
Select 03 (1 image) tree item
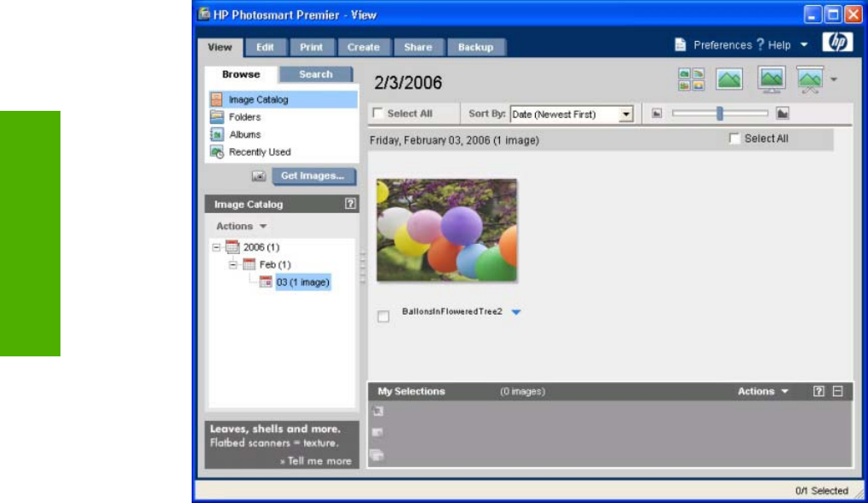302,282
